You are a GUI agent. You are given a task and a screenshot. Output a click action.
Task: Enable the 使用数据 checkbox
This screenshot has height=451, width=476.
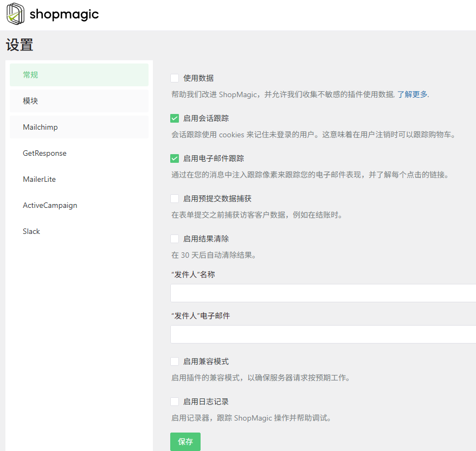[175, 78]
